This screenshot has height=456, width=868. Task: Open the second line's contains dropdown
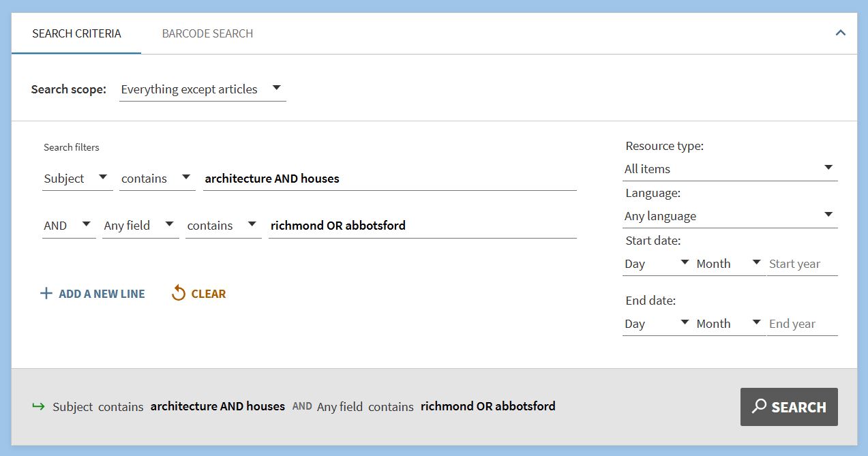coord(222,226)
